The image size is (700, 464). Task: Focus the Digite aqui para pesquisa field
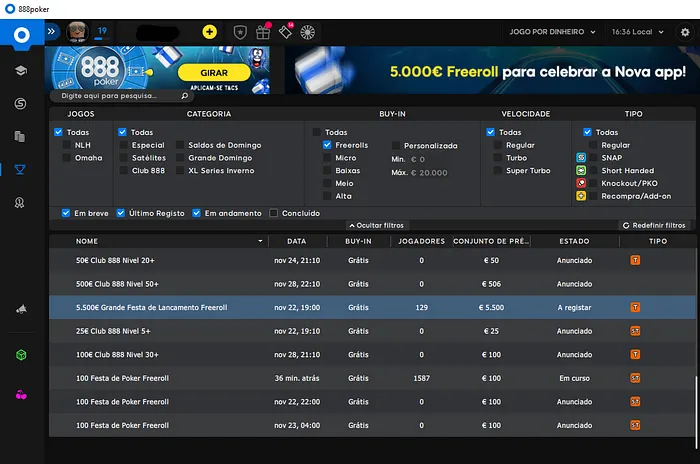click(121, 96)
